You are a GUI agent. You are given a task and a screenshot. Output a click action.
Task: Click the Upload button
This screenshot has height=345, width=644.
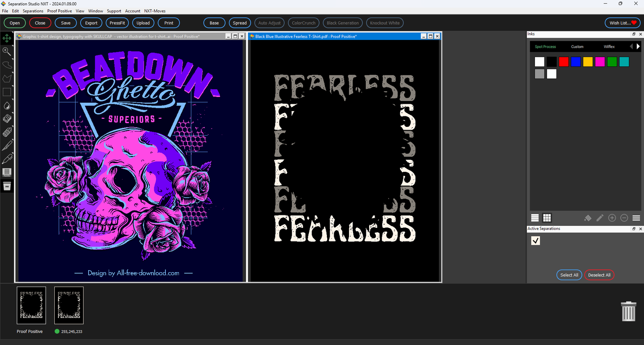143,23
